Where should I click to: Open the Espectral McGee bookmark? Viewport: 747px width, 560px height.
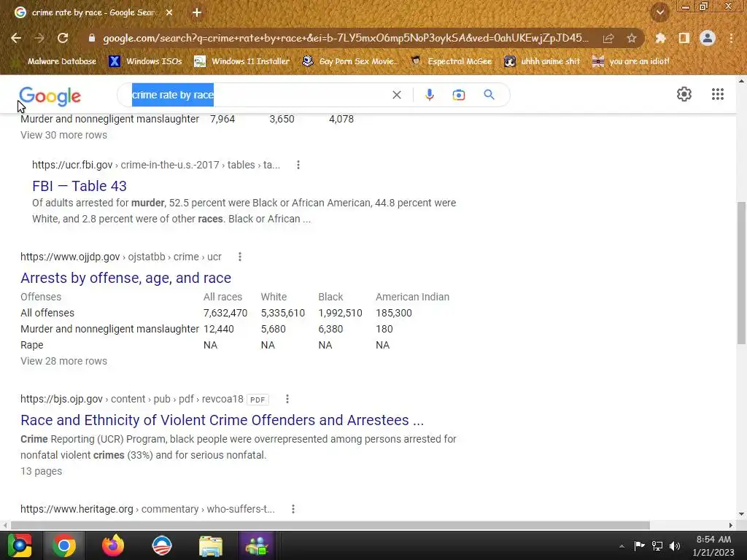point(451,61)
